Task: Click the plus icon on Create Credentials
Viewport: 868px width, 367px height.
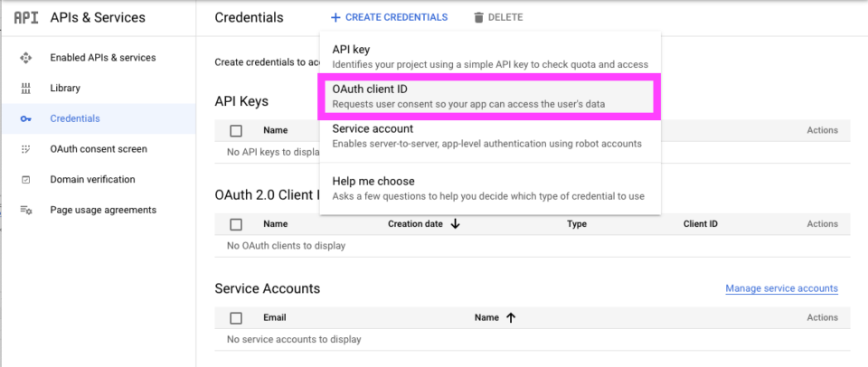Action: pos(335,18)
